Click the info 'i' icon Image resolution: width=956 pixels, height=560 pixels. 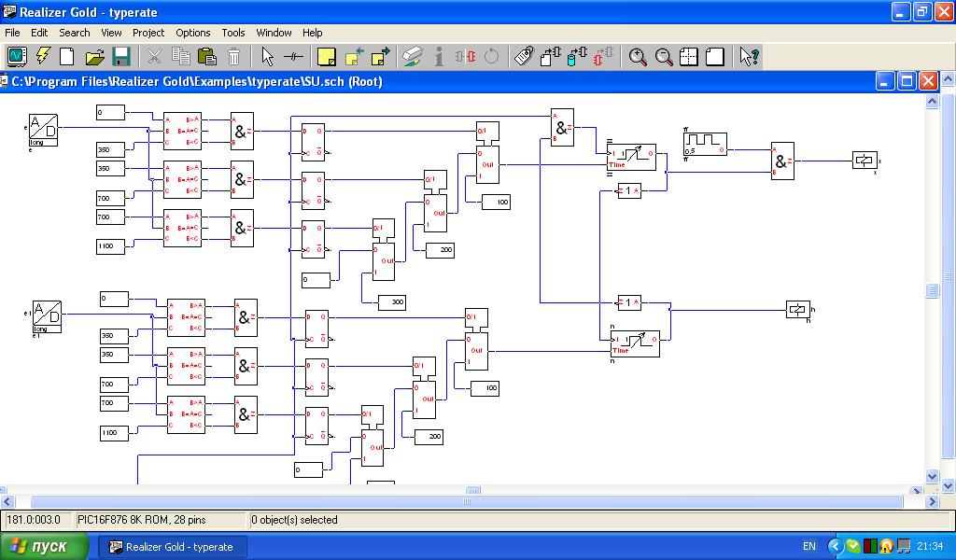(x=439, y=57)
